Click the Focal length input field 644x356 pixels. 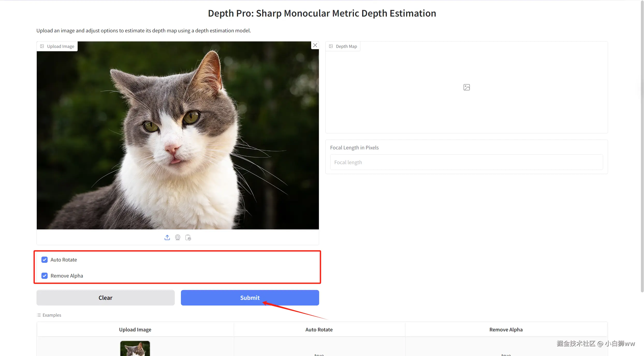466,162
